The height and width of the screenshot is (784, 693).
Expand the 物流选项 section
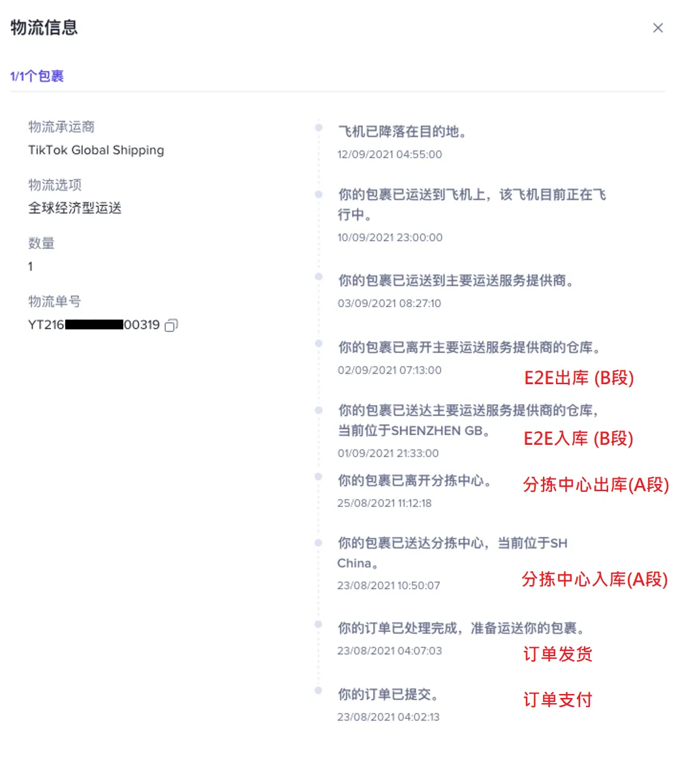coord(54,184)
